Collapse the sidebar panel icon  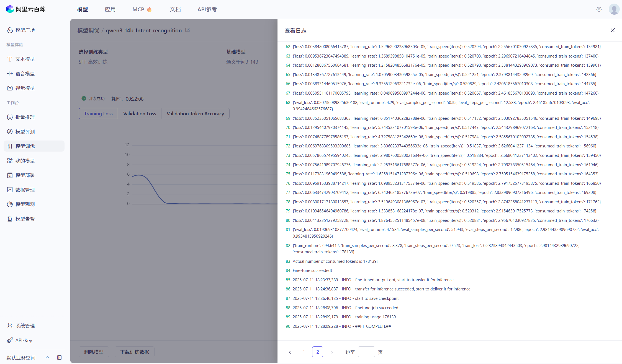click(59, 357)
